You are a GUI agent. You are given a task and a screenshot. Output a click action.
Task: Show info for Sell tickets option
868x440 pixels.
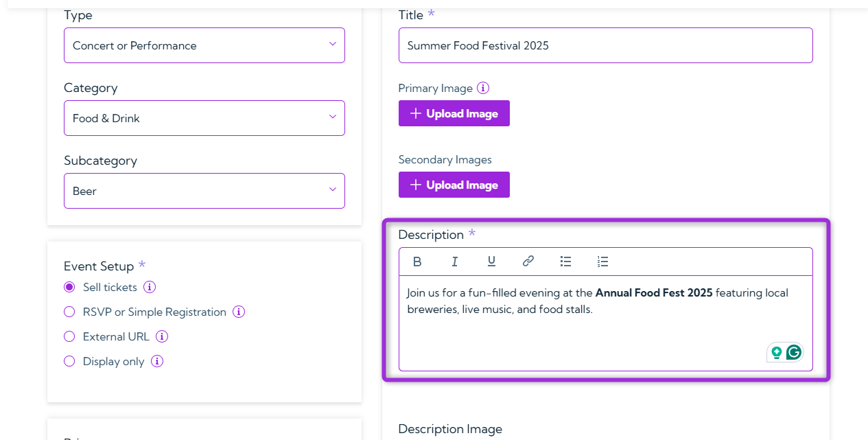coord(150,287)
